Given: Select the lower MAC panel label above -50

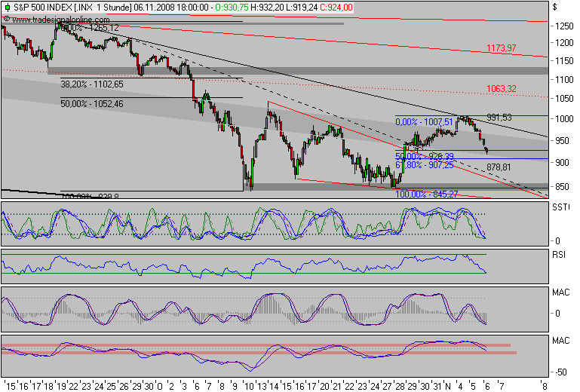Looking at the screenshot, I should click(x=560, y=341).
